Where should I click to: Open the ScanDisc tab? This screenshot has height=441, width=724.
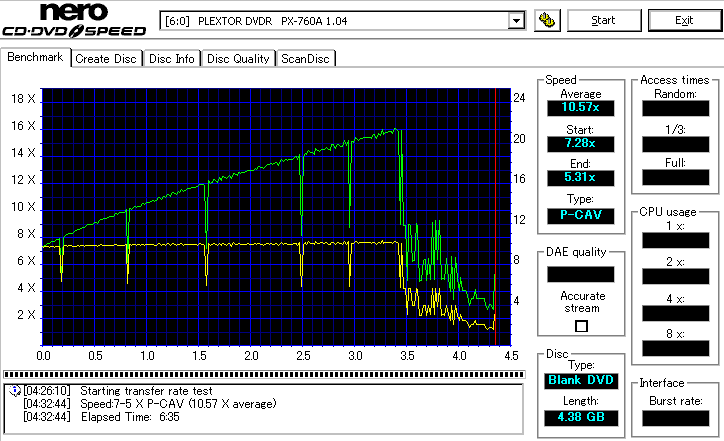coord(305,59)
